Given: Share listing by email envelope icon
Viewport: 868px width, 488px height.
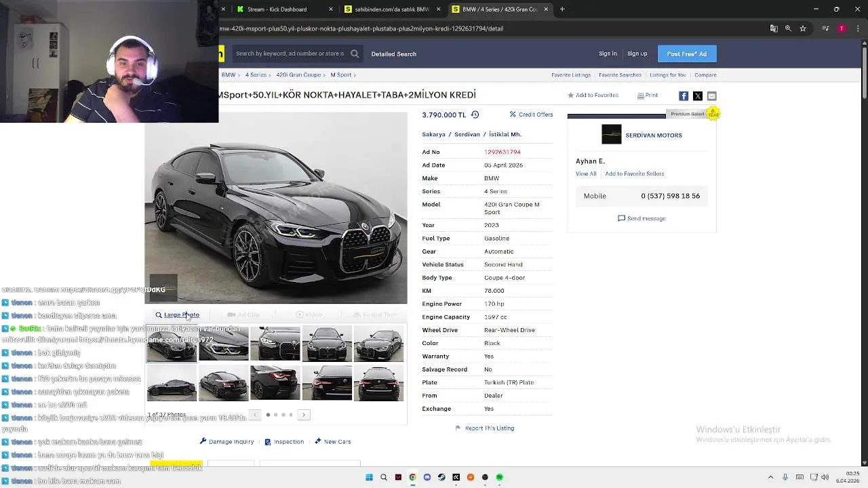Looking at the screenshot, I should (x=711, y=96).
